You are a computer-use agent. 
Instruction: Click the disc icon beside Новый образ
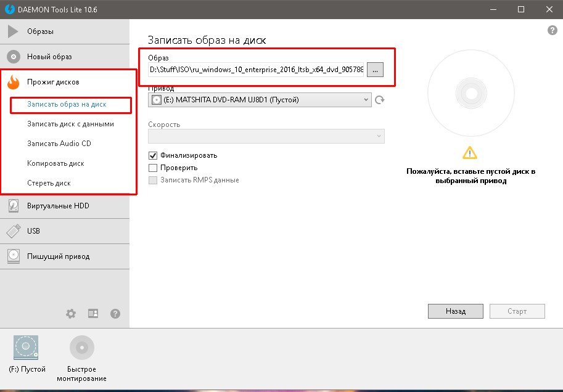(14, 57)
